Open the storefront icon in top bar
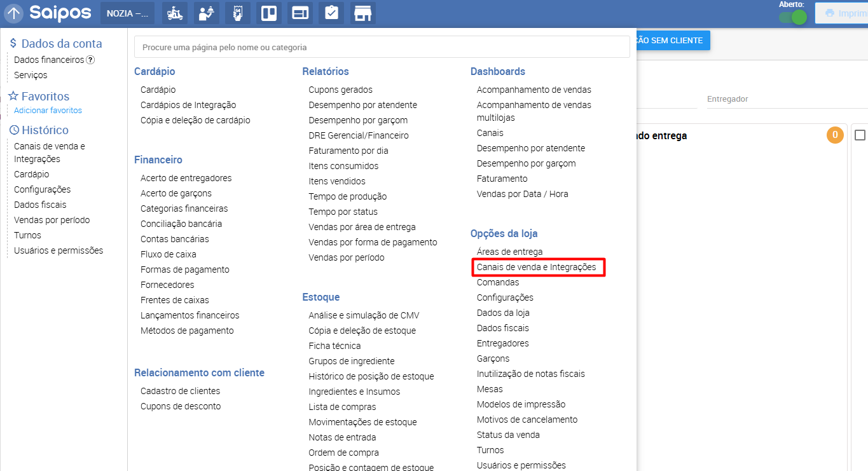Viewport: 868px width, 471px height. (x=362, y=13)
